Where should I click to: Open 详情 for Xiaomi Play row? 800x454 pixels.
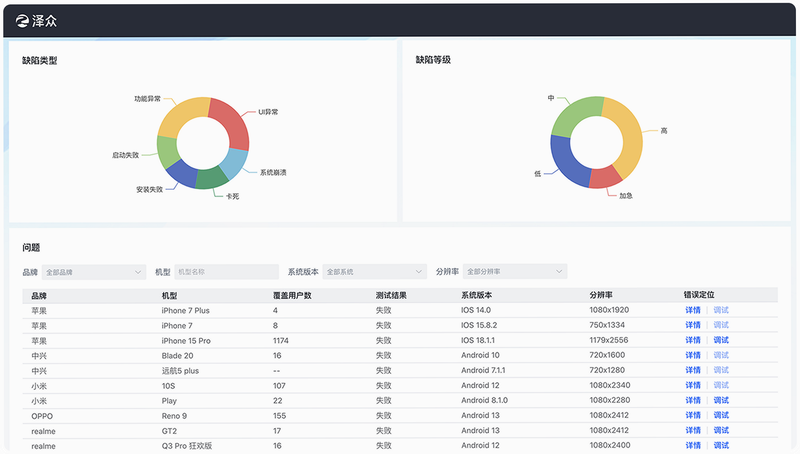(693, 400)
